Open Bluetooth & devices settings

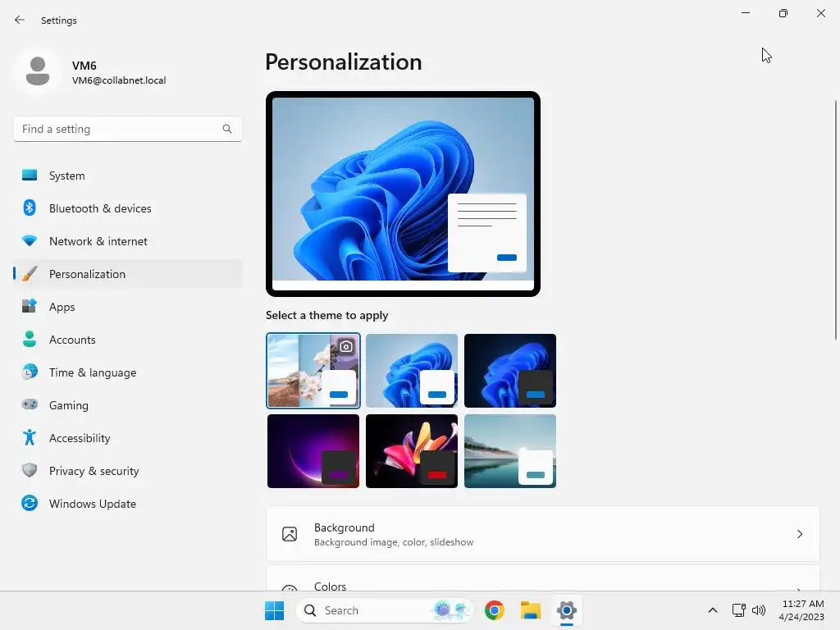[128, 208]
